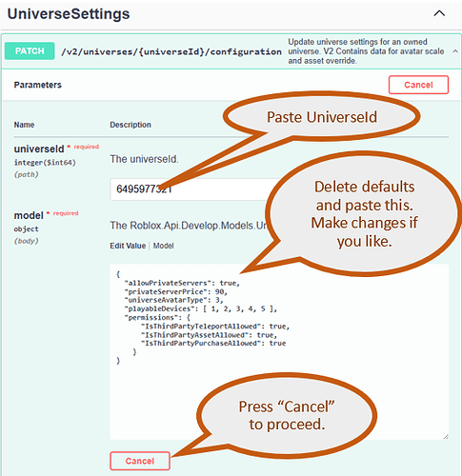The height and width of the screenshot is (476, 462).
Task: Click the IsThirdPartyPurchaseAllowed JSON line
Action: 213,344
